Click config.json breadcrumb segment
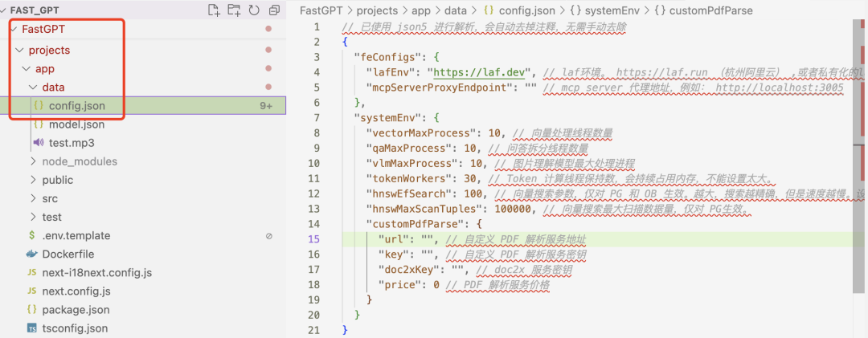 527,10
